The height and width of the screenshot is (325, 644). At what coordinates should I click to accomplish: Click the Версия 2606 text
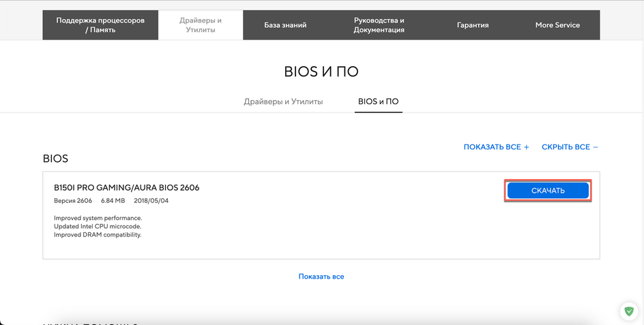(x=73, y=201)
